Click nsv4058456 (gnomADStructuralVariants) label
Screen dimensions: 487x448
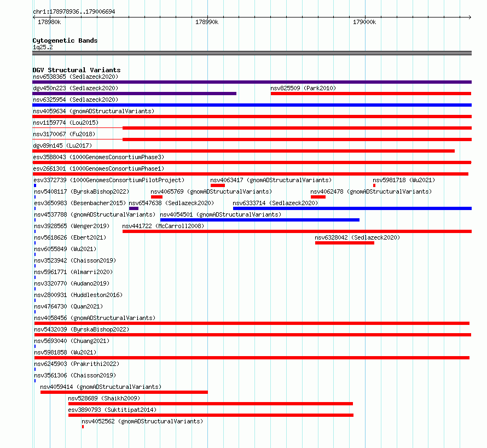pos(95,318)
